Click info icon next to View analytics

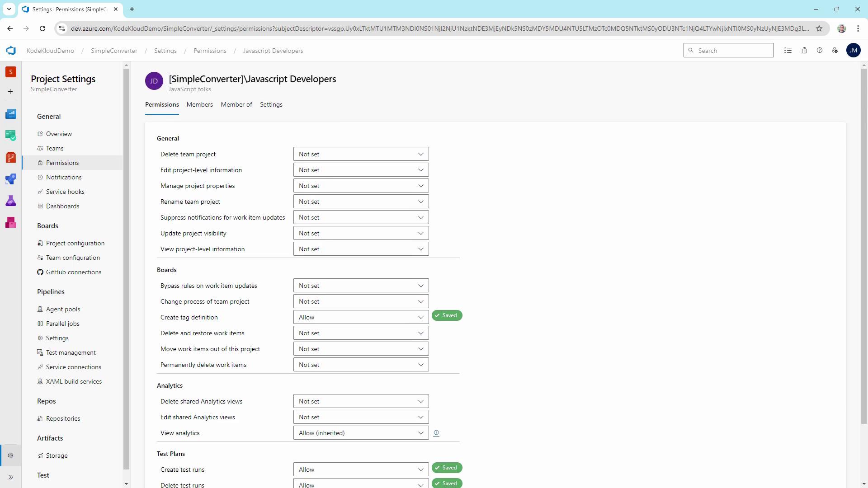coord(436,433)
